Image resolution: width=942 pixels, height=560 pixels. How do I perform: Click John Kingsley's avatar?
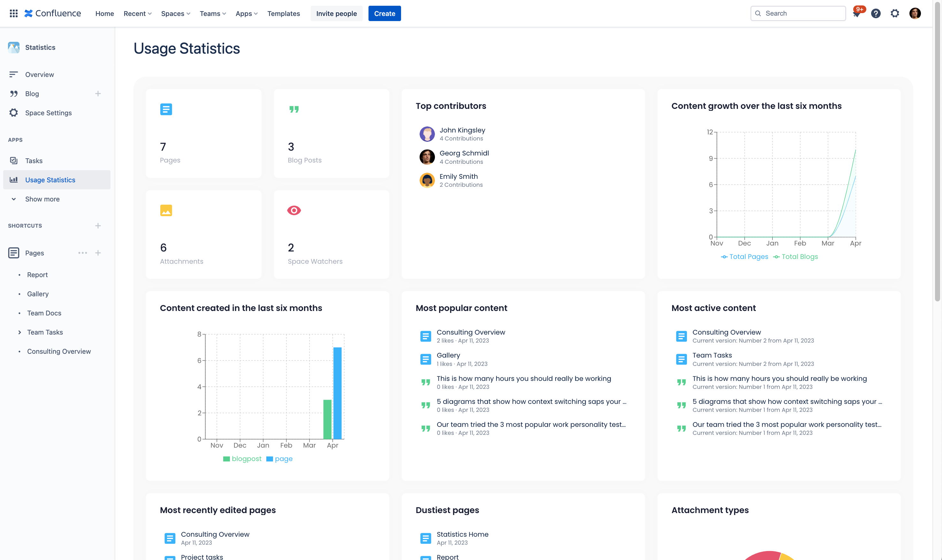(x=427, y=134)
